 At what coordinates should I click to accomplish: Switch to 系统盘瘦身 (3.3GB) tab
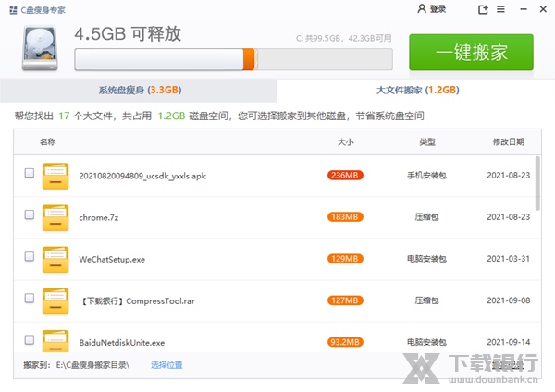click(x=139, y=91)
